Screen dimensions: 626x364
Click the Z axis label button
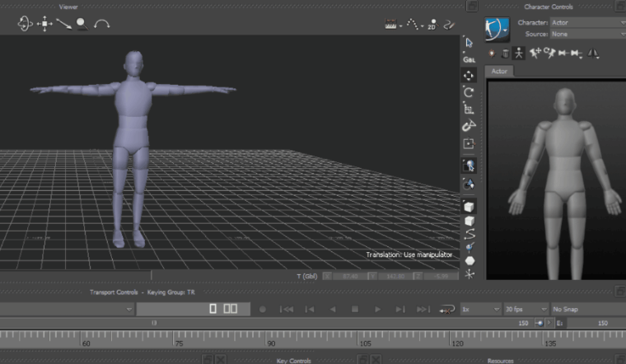click(x=418, y=276)
